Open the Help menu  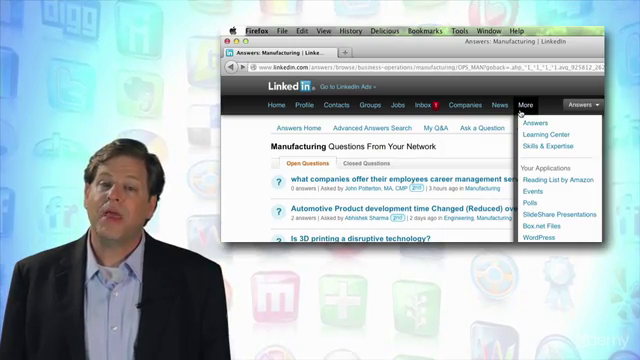click(516, 31)
